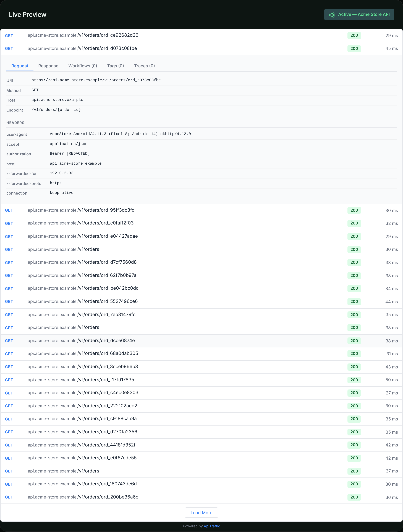403x532 pixels.
Task: Open request ord_44181d352f
Action: click(201, 445)
